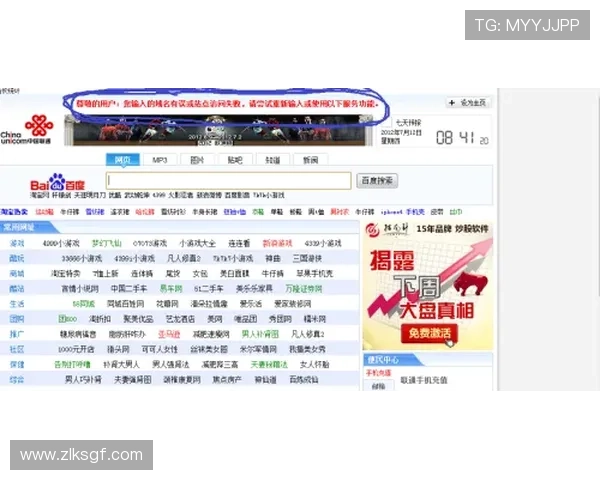Focus the Baidu search input box
This screenshot has height=480, width=600.
pos(228,181)
